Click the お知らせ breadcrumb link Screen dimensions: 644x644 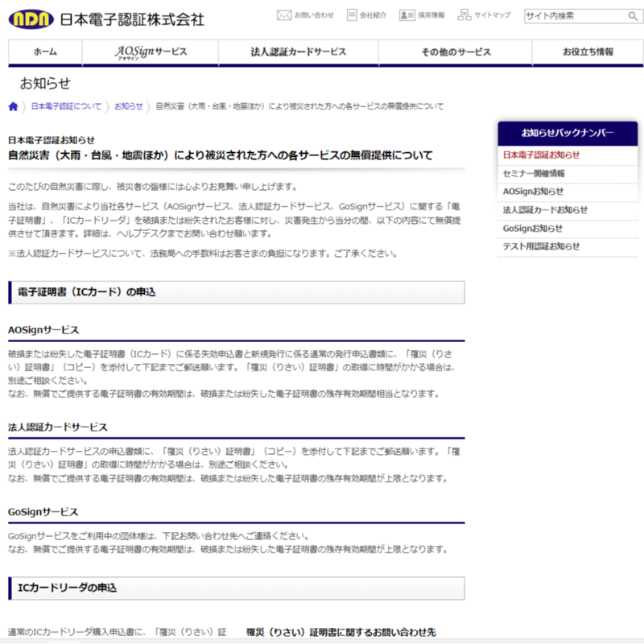[x=129, y=106]
